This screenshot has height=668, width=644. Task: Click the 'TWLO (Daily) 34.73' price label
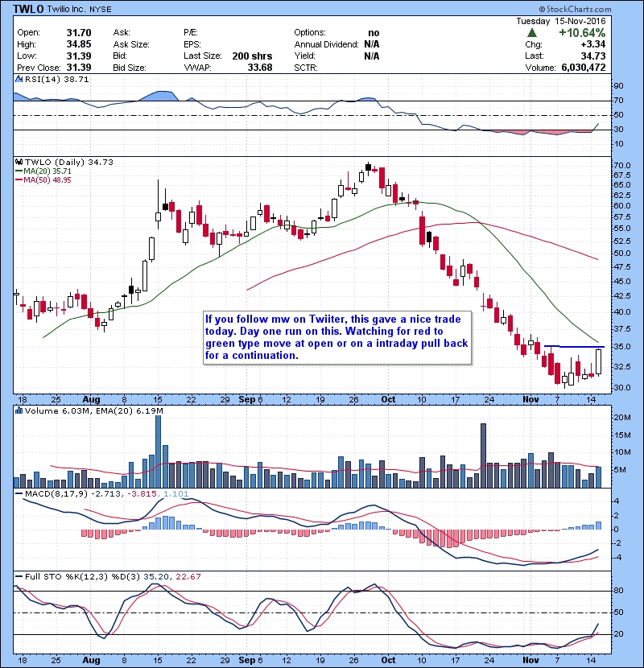69,163
